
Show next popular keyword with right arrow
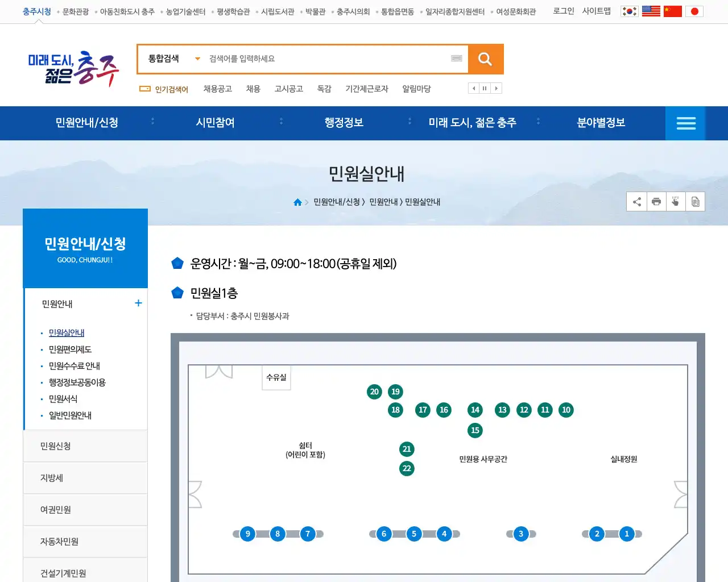point(497,88)
